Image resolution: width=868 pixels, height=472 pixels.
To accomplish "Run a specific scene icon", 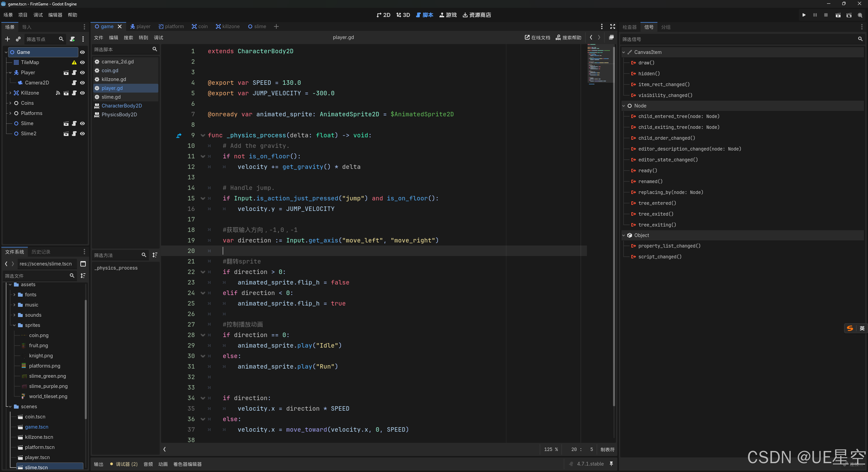I will pyautogui.click(x=849, y=15).
